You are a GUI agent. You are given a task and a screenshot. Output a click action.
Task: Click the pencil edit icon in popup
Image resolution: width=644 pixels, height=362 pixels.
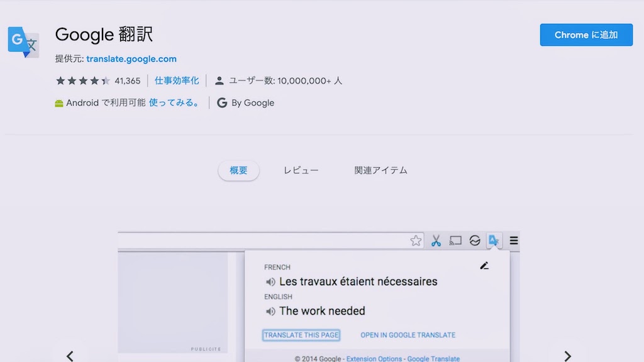tap(484, 266)
